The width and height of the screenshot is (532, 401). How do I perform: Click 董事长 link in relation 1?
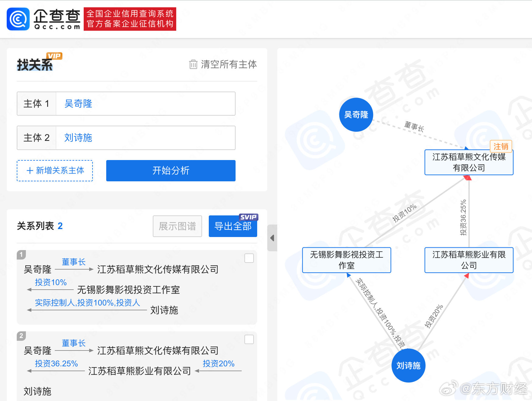click(74, 262)
